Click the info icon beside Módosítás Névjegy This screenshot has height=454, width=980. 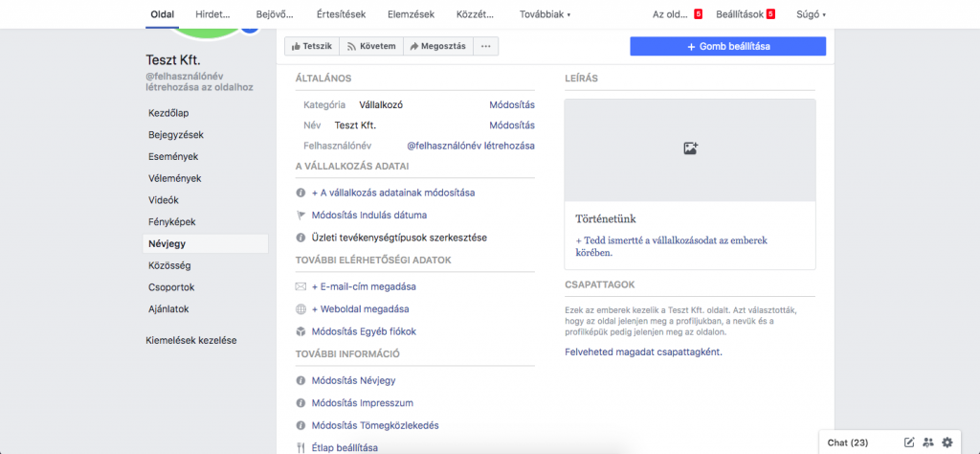[x=300, y=381]
